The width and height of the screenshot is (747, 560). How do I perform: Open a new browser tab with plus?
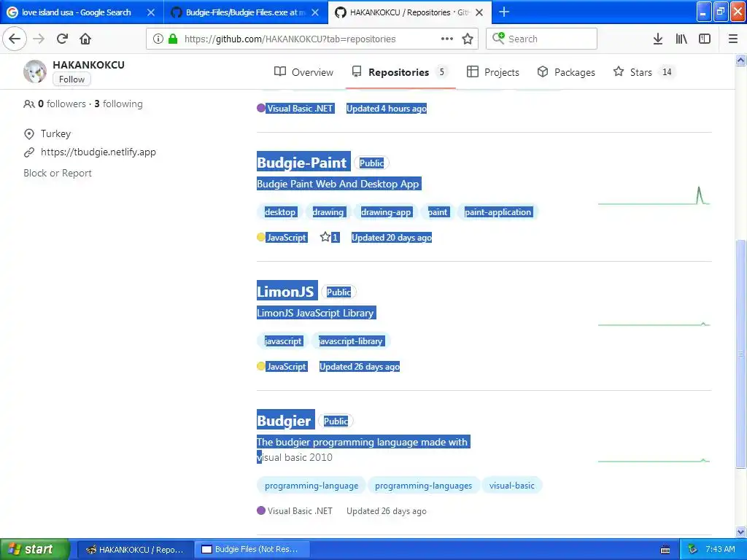[x=503, y=12]
